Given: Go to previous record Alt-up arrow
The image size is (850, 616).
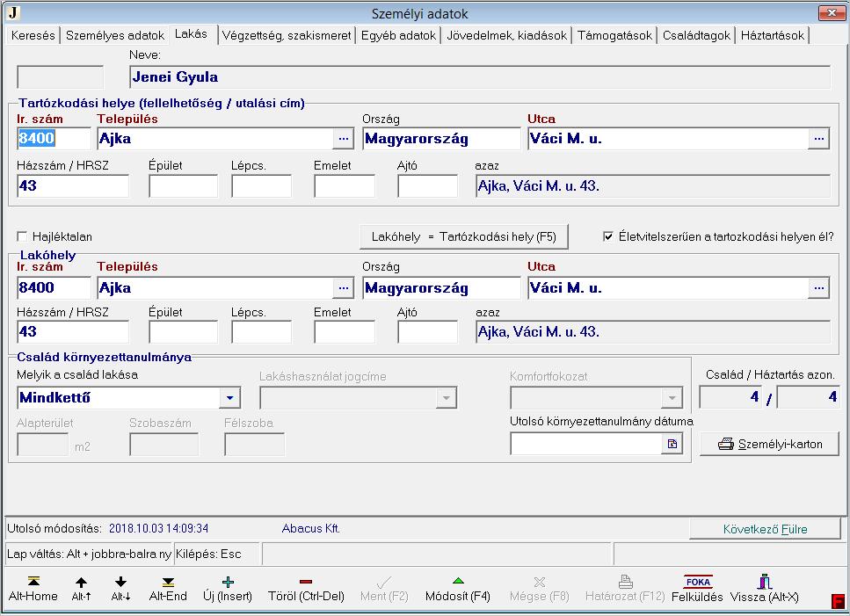Looking at the screenshot, I should click(x=82, y=589).
